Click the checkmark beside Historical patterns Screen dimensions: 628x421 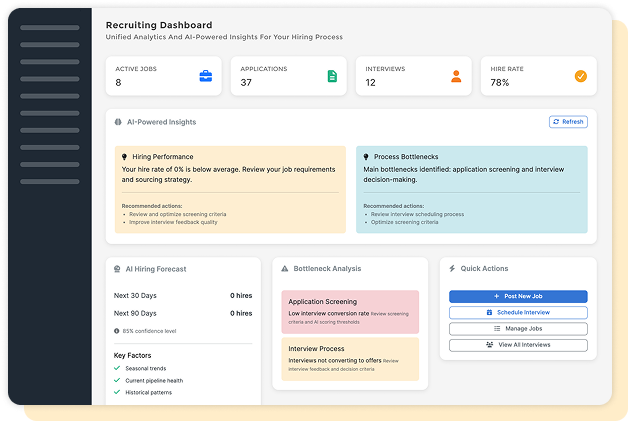coord(117,392)
